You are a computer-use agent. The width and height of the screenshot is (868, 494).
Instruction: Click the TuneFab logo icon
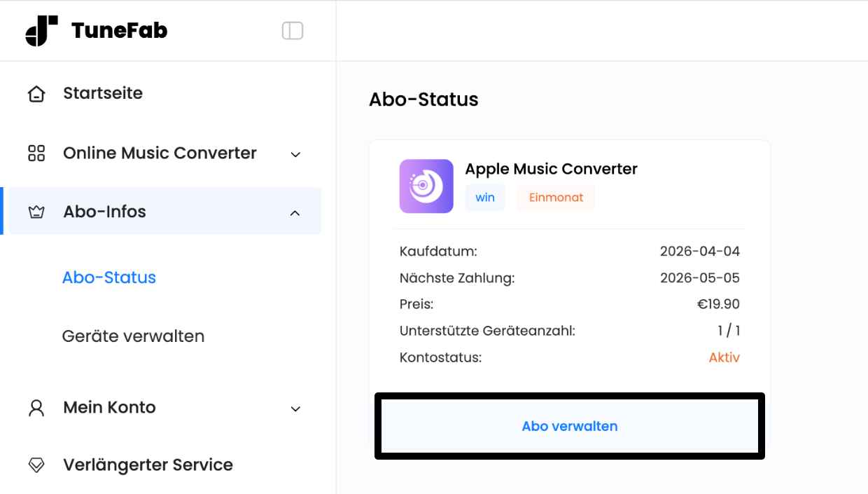[x=41, y=31]
